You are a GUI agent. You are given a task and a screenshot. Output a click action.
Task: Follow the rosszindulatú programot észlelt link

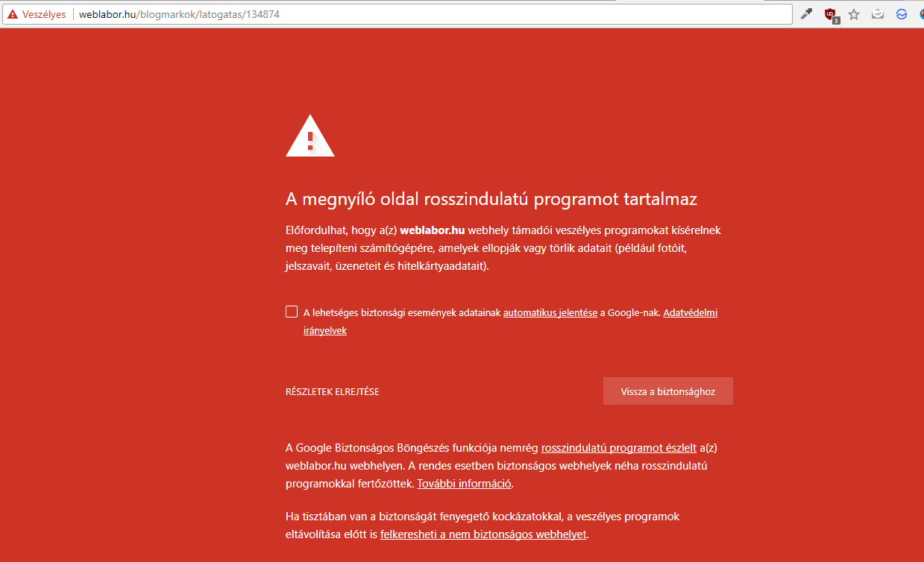pyautogui.click(x=619, y=448)
